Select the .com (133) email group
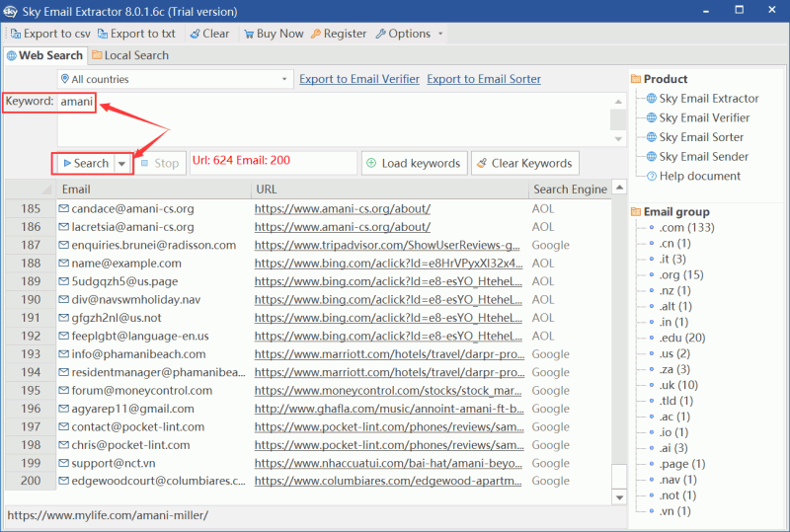Image resolution: width=790 pixels, height=532 pixels. (686, 228)
